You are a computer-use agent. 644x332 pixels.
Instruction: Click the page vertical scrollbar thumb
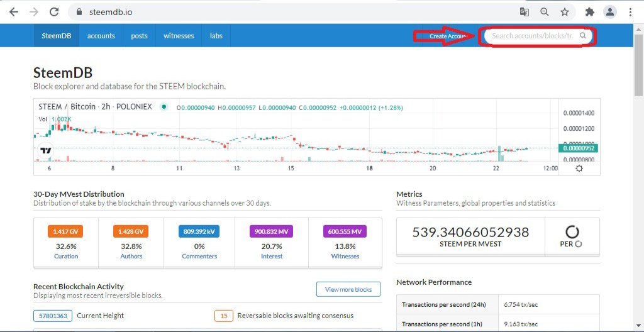(x=639, y=62)
